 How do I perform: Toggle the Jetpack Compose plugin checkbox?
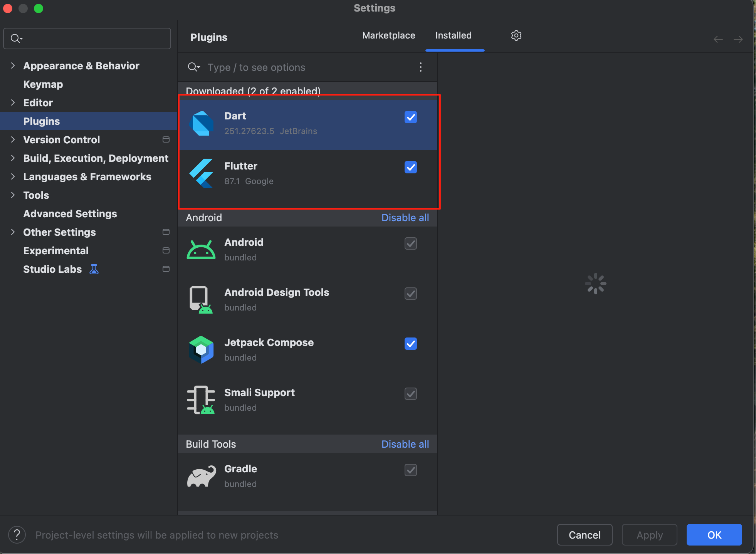(410, 344)
